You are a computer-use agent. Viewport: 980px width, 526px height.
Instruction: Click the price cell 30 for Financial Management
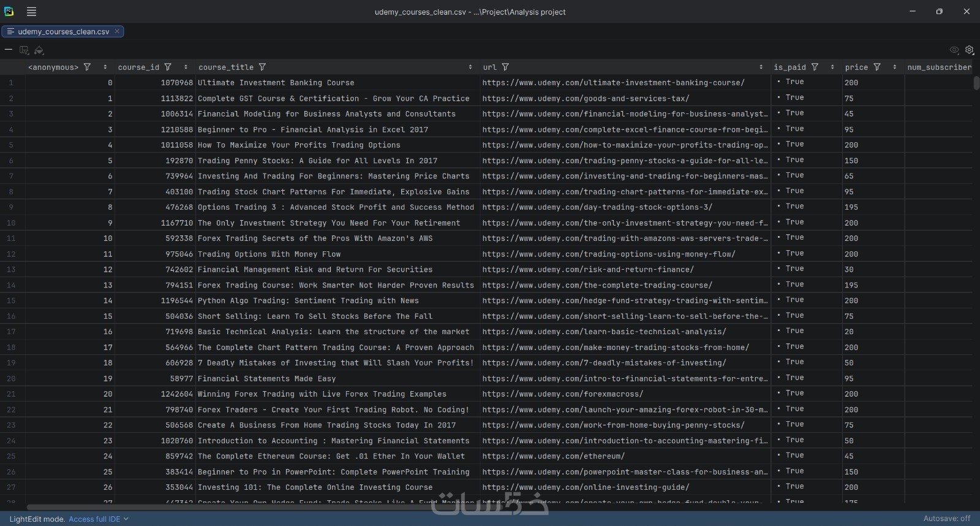[x=873, y=270]
